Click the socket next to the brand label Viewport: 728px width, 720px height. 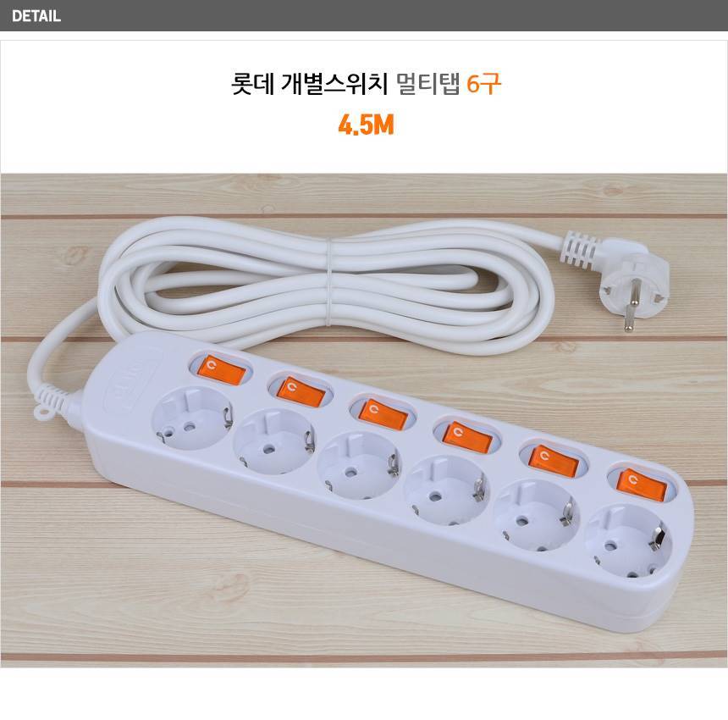pos(192,418)
